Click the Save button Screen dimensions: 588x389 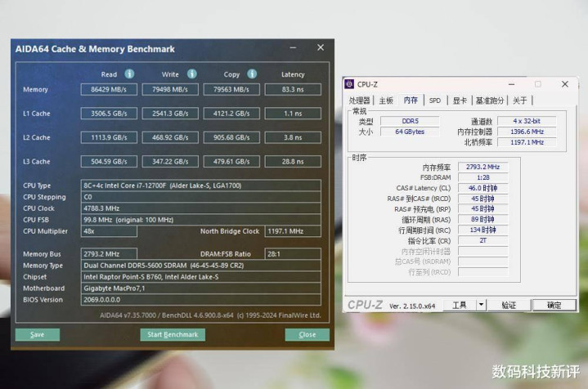[x=37, y=335]
